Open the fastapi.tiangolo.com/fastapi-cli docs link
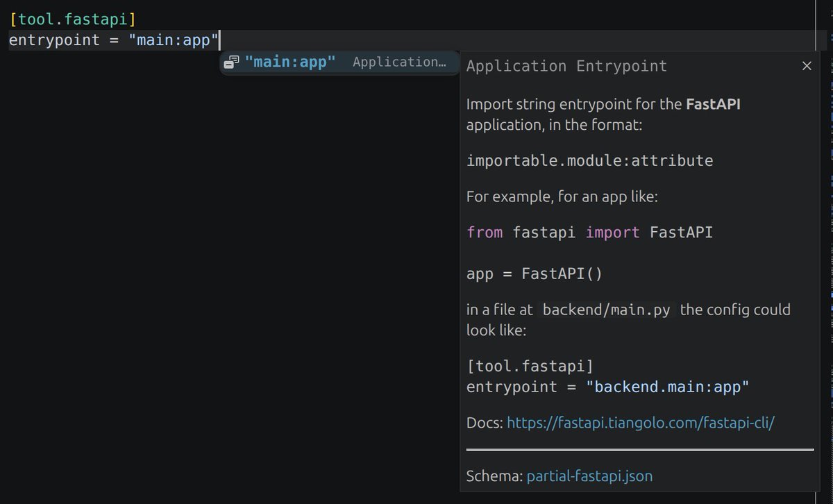The height and width of the screenshot is (504, 833). tap(640, 422)
